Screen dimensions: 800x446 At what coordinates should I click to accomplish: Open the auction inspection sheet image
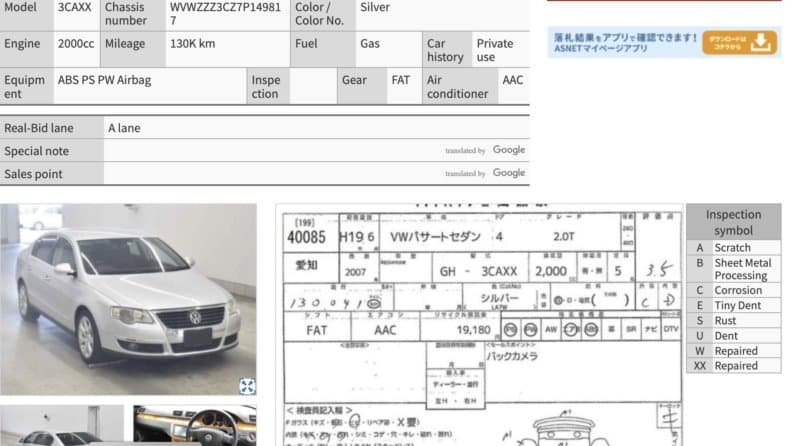click(x=480, y=325)
